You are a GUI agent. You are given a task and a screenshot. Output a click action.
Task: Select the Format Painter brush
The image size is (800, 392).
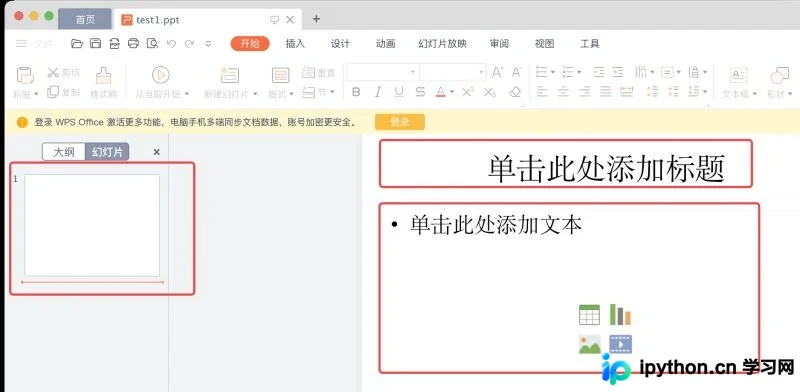point(104,76)
